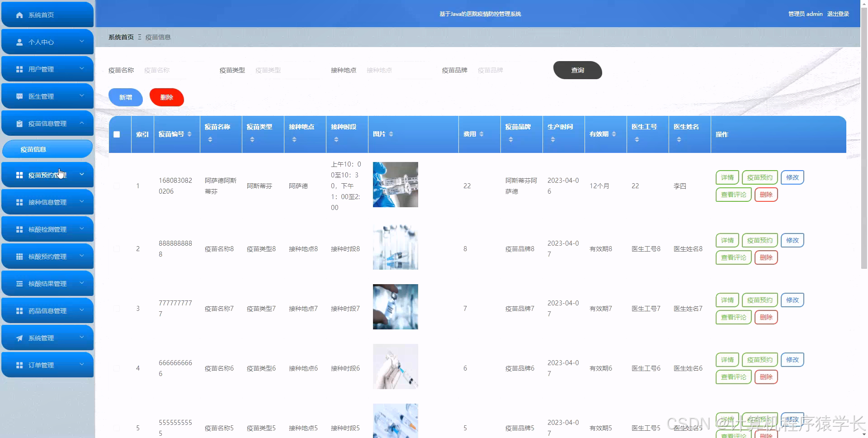Screen dimensions: 868x438
Task: Collapse the 疫苗信息管理 menu
Action: [47, 123]
